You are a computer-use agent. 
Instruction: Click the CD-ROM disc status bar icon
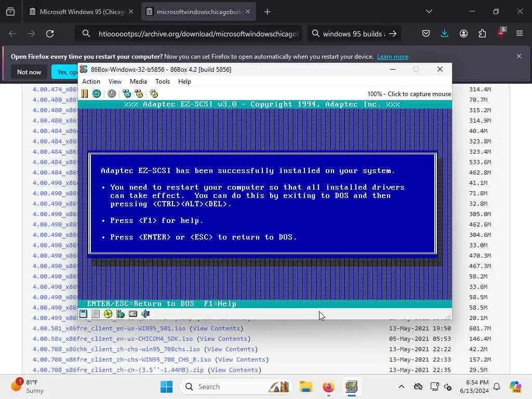[108, 314]
